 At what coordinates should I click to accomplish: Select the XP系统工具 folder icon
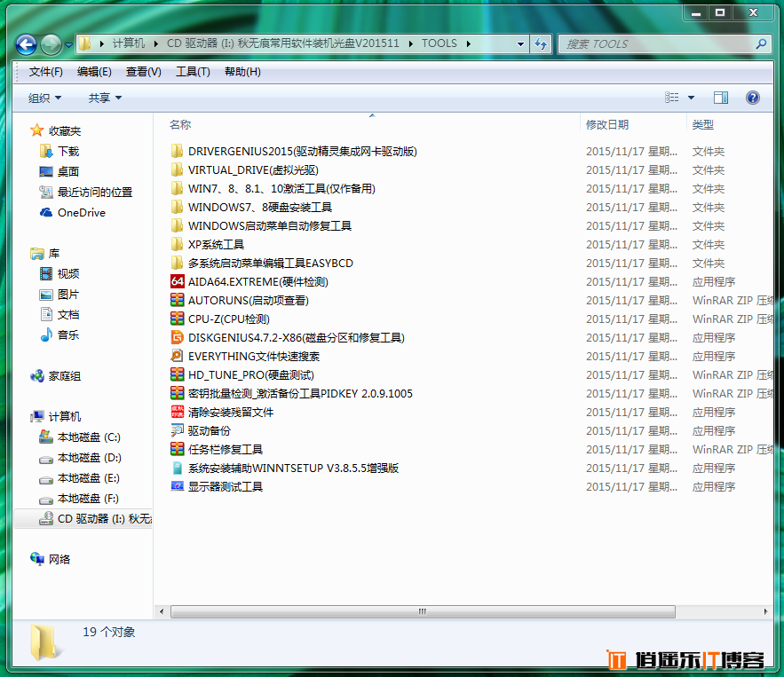(177, 244)
